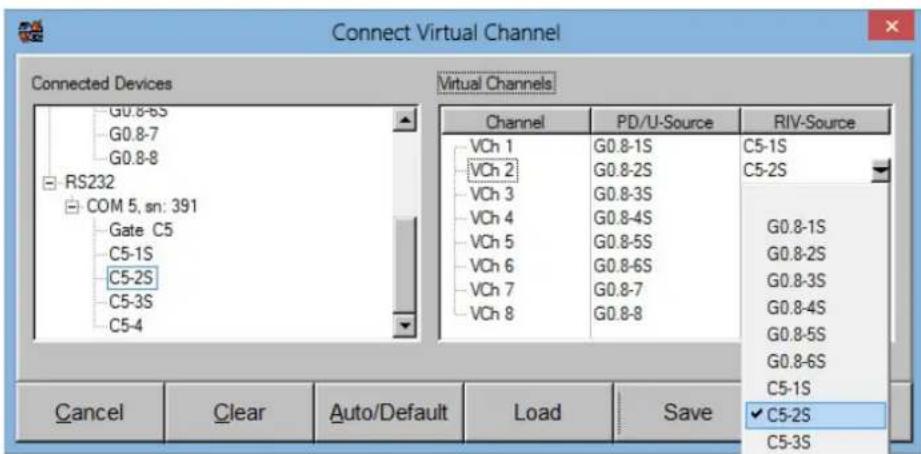Click PD/U-Source cell G0.8-5S for VCh 5
This screenshot has width=921, height=454.
click(623, 242)
